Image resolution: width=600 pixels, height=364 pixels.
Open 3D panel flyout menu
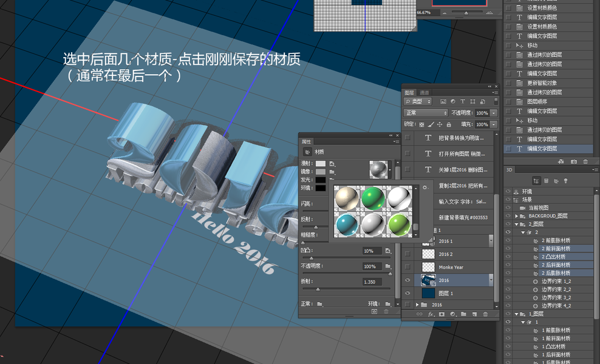[595, 170]
